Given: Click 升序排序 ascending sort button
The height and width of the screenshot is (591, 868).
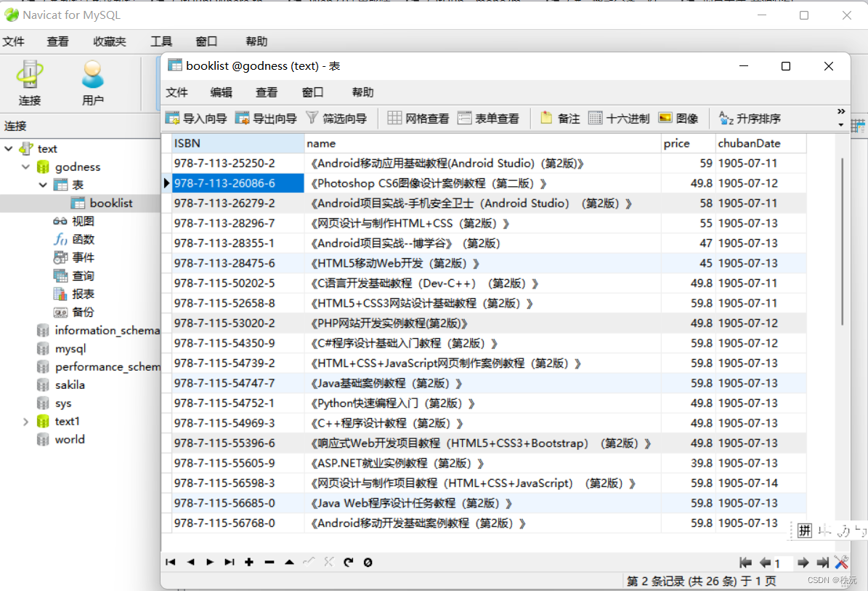Looking at the screenshot, I should pos(750,118).
